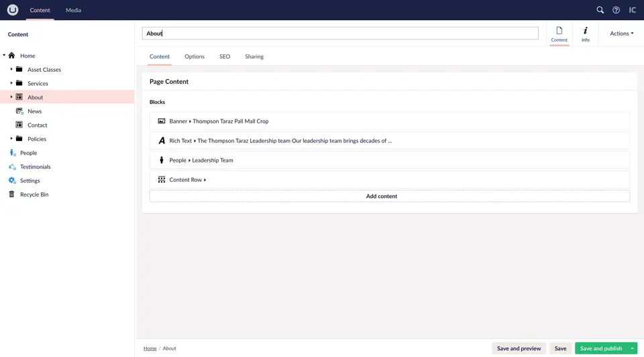Click the About page name input field
Screen dimensions: 644x357
tap(340, 34)
